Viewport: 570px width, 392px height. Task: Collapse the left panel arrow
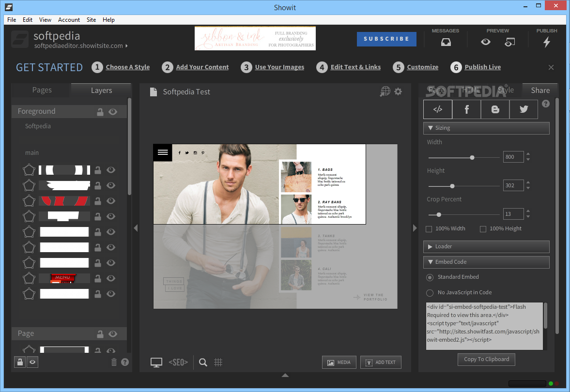click(136, 228)
